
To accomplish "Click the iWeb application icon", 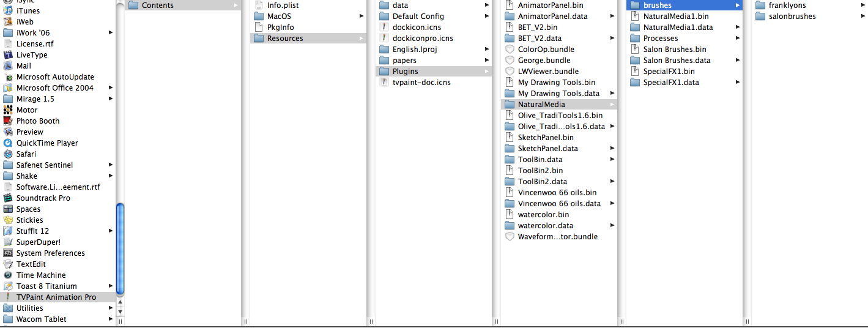I will pyautogui.click(x=8, y=21).
